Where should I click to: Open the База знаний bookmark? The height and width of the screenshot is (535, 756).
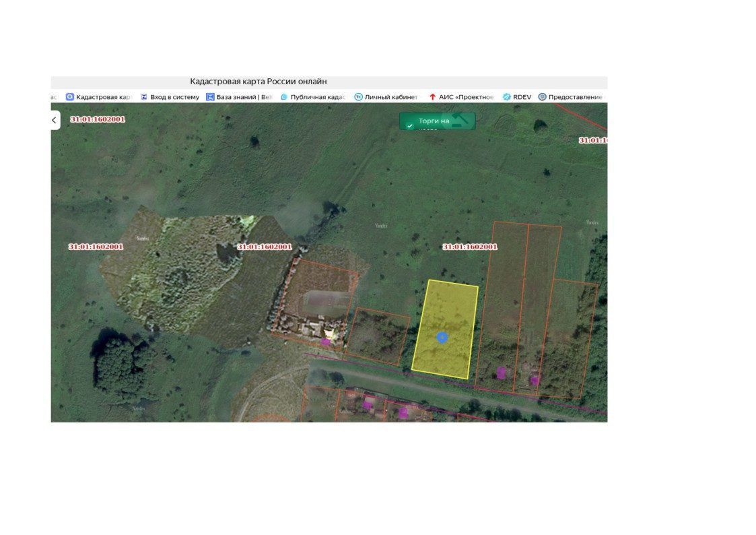tap(239, 97)
